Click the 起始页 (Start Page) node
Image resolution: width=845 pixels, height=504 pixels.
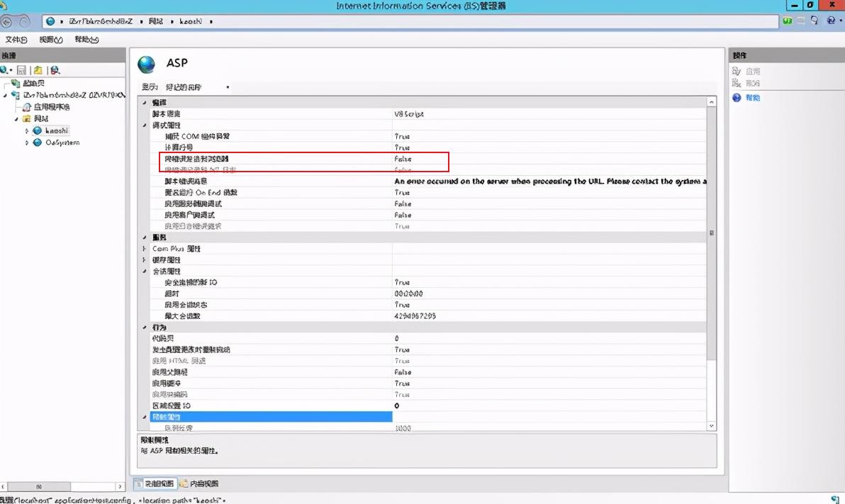point(32,83)
